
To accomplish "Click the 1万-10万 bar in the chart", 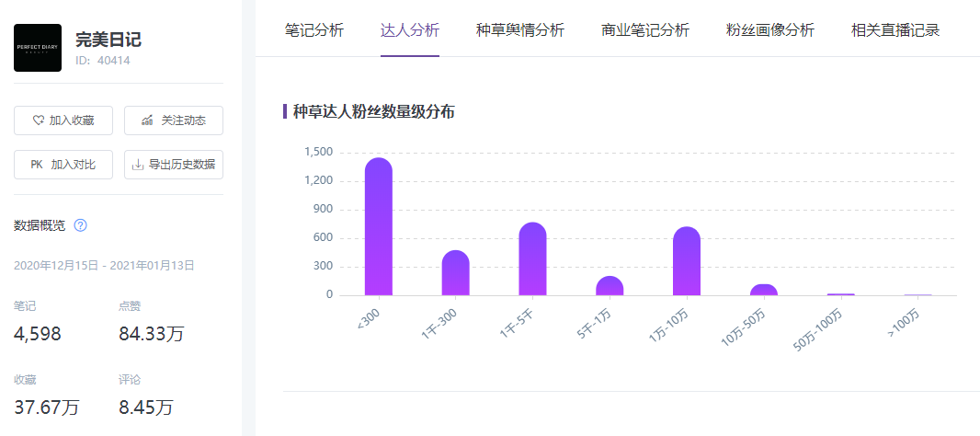I will (687, 261).
